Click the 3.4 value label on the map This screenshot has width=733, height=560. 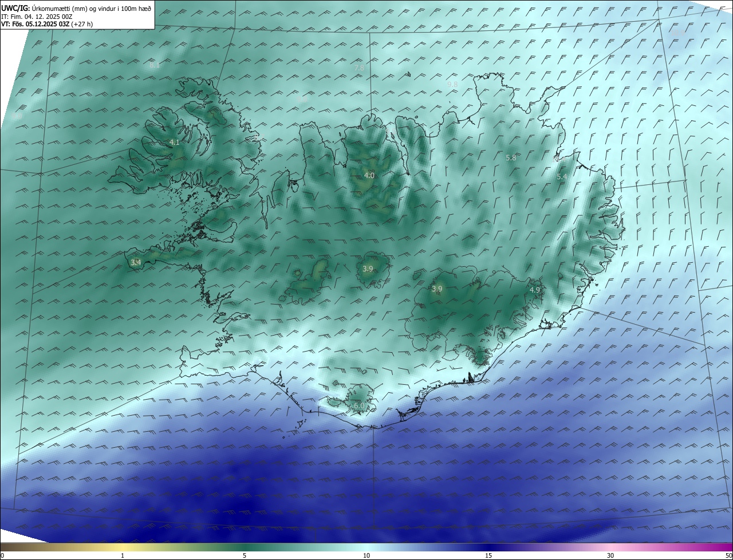136,262
